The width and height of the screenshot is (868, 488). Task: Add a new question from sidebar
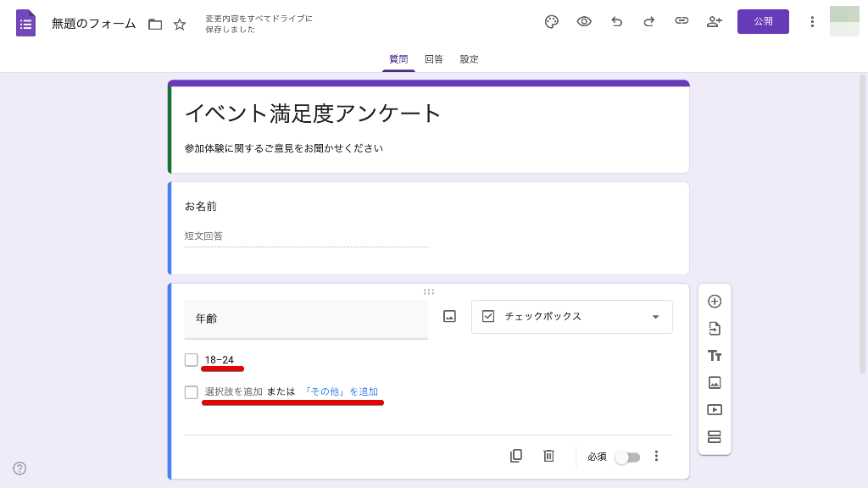click(x=715, y=302)
